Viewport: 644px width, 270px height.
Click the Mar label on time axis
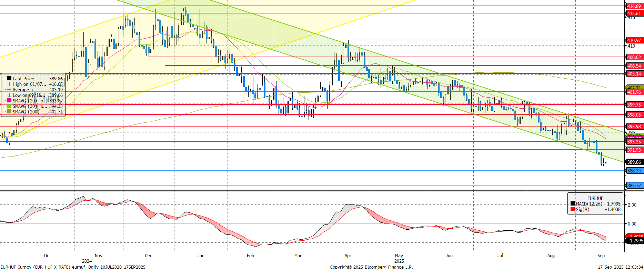[298, 256]
